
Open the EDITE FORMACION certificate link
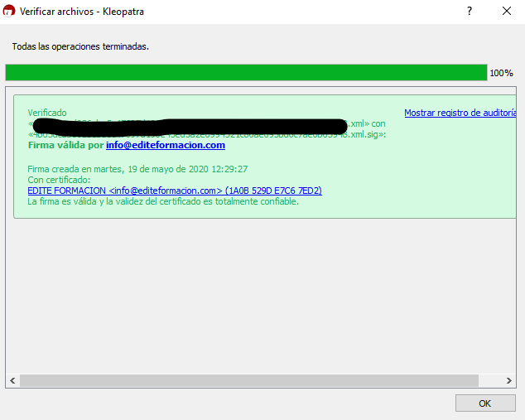click(175, 191)
